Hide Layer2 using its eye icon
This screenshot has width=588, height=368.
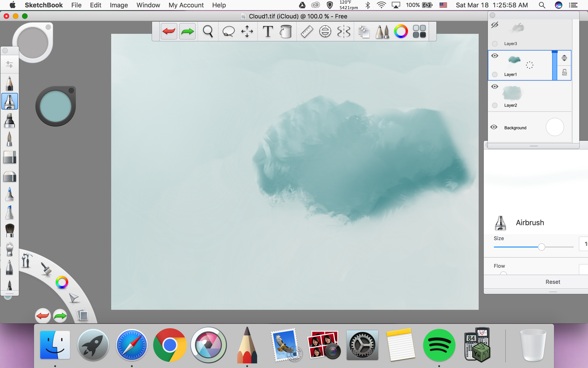click(495, 86)
